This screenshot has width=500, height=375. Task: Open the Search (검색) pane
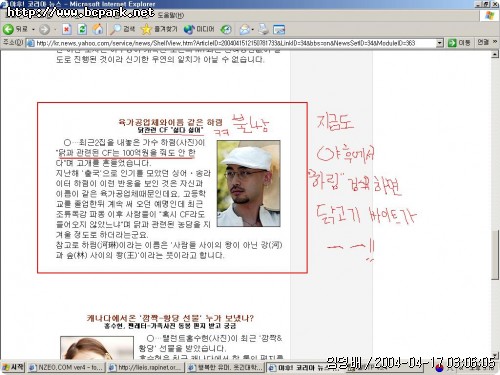(x=122, y=29)
